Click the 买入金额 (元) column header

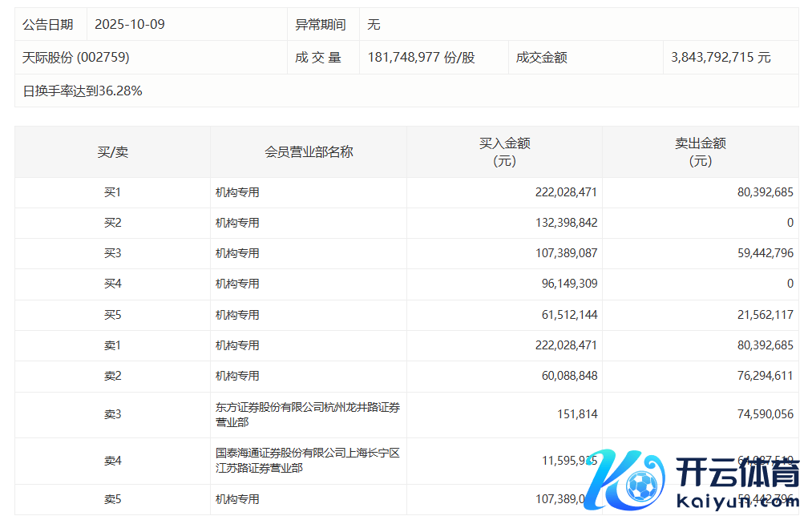point(504,152)
